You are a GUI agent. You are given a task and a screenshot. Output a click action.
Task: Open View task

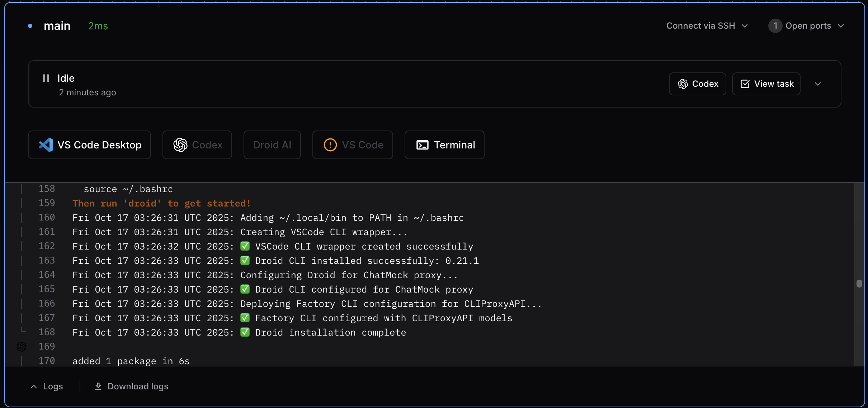[766, 84]
